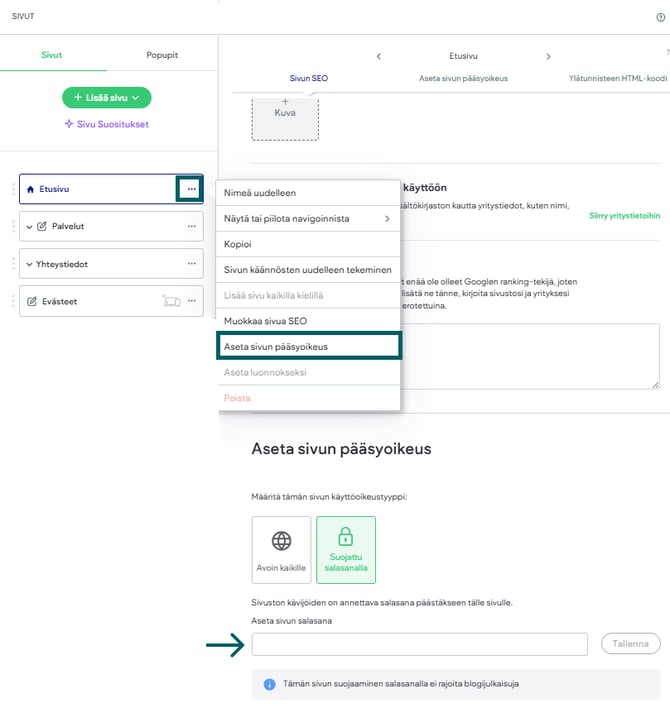Open the Palvelut page options menu
670x708 pixels.
(x=191, y=226)
